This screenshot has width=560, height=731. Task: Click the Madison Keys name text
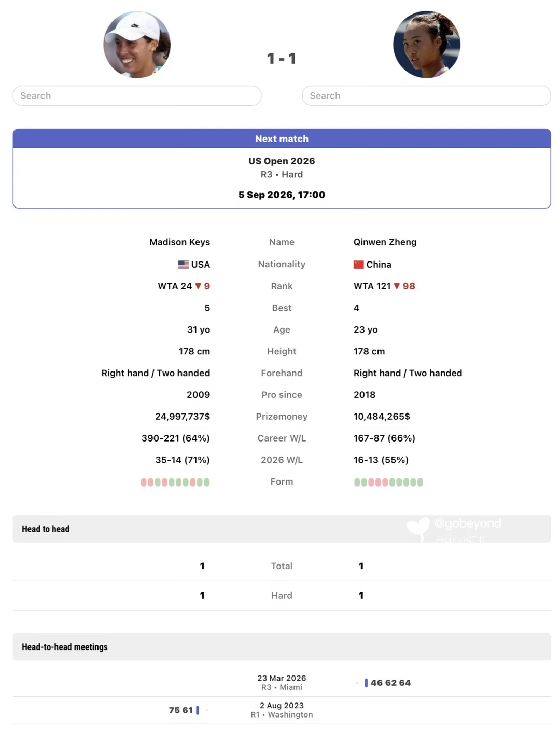(x=179, y=242)
